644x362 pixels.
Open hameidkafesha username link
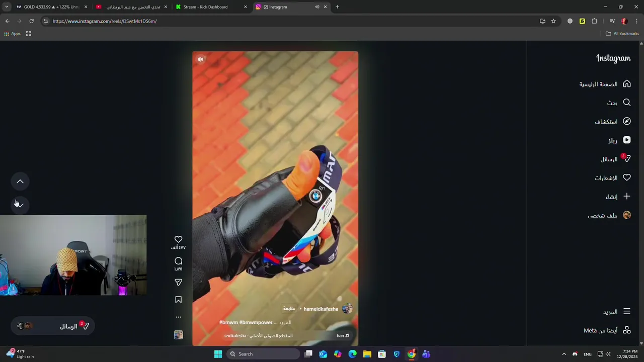320,309
